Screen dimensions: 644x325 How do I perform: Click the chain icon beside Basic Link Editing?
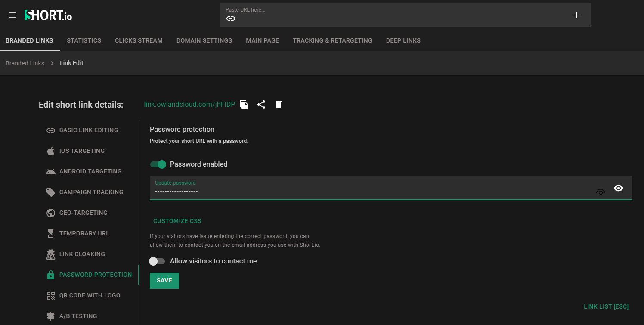point(51,130)
